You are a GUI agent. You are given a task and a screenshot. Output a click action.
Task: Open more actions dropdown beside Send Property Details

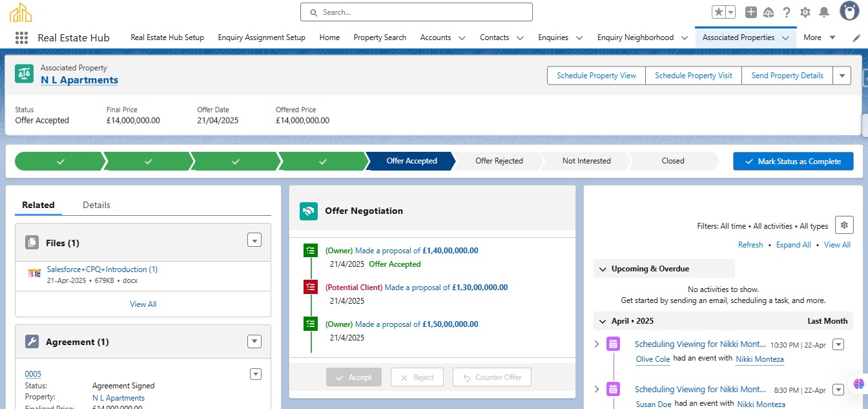pyautogui.click(x=841, y=76)
